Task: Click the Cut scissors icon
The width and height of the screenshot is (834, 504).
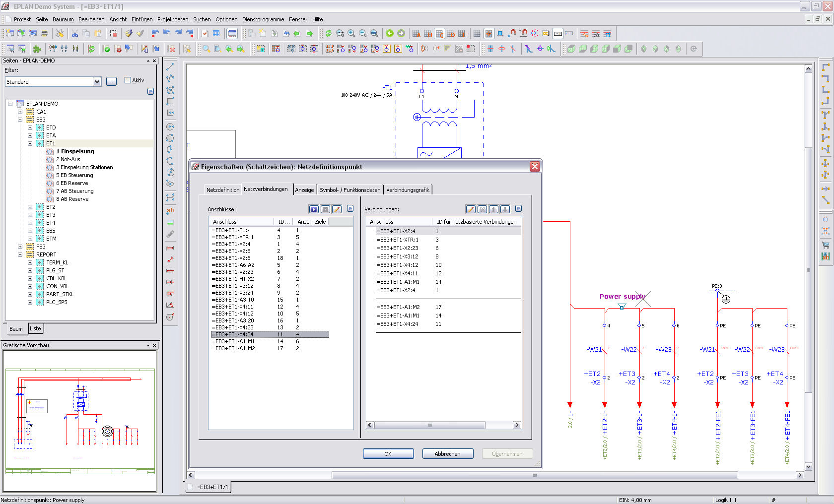Action: (x=74, y=34)
